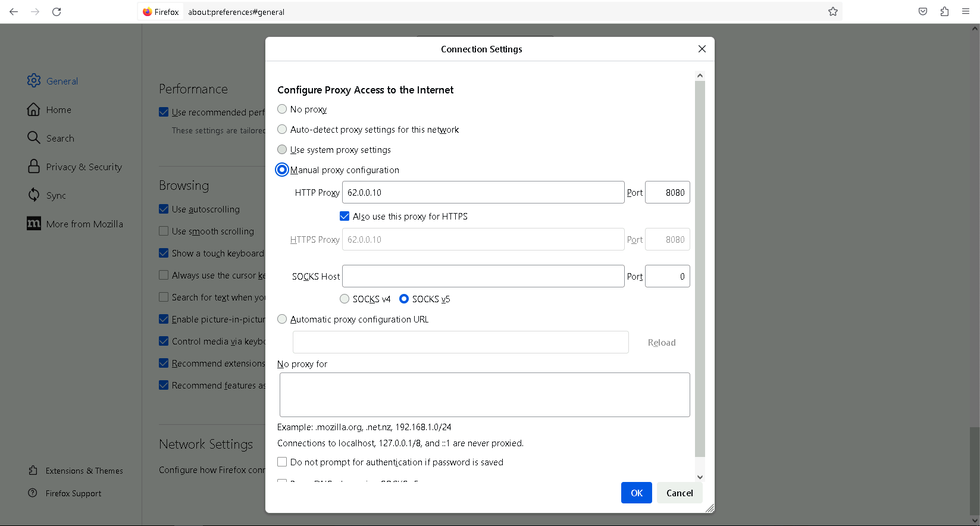The image size is (980, 526).
Task: Close the Connection Settings dialog
Action: [x=702, y=49]
